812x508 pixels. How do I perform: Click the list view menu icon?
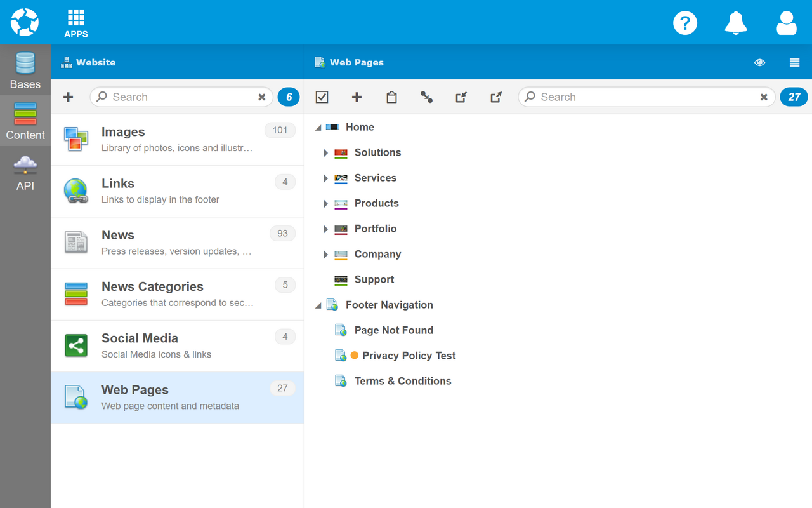794,62
